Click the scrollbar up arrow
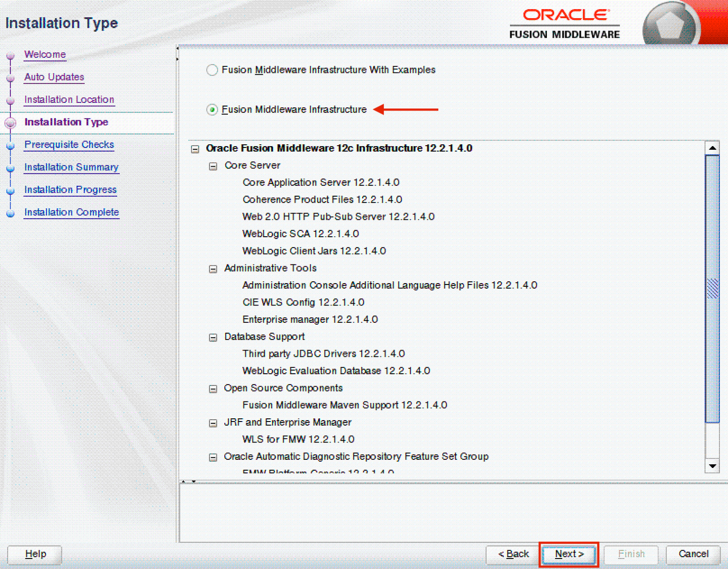The height and width of the screenshot is (569, 728). tap(713, 148)
